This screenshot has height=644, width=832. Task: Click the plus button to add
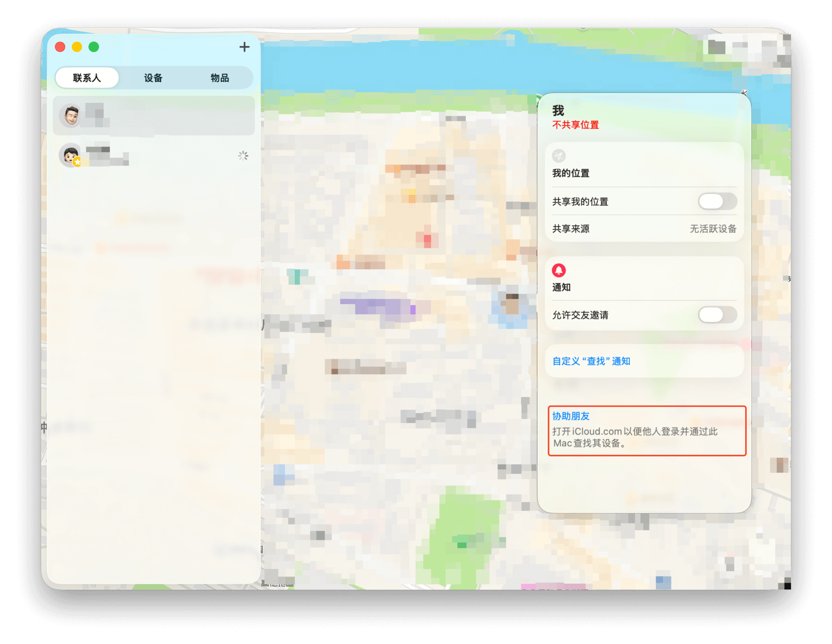tap(244, 47)
